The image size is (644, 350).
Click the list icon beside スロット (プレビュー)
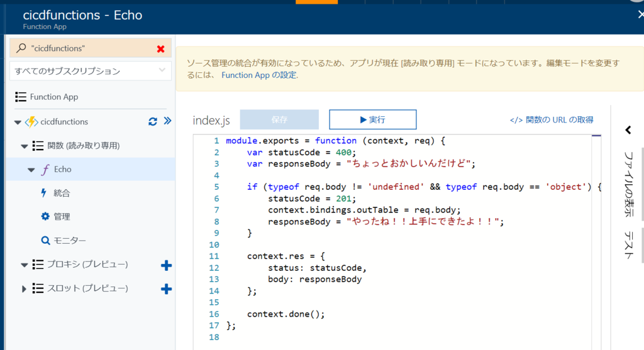tap(38, 288)
